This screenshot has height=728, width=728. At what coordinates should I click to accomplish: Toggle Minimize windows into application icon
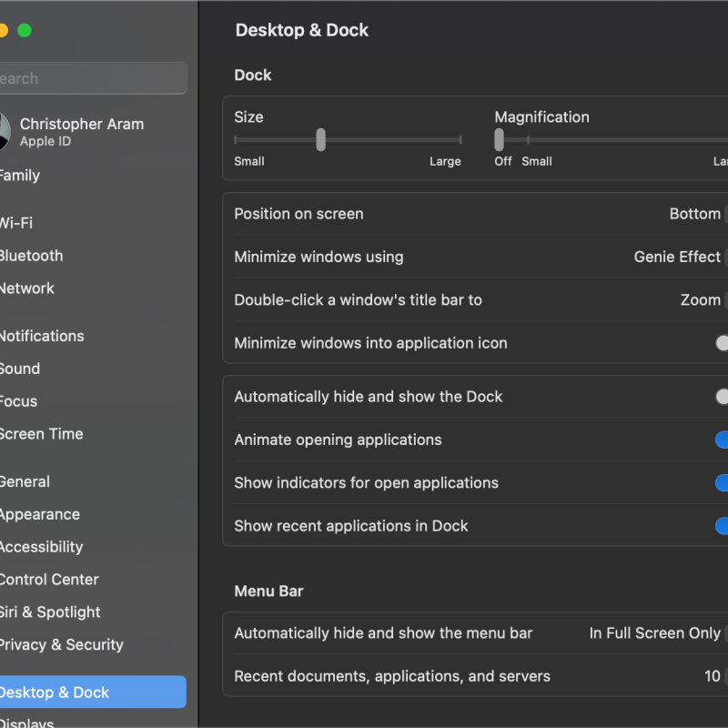(x=723, y=343)
